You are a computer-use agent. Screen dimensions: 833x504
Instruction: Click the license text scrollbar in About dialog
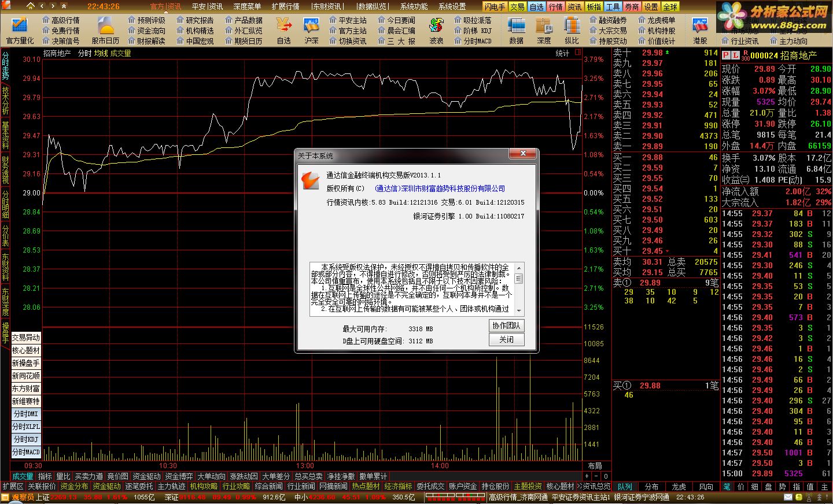tap(518, 288)
